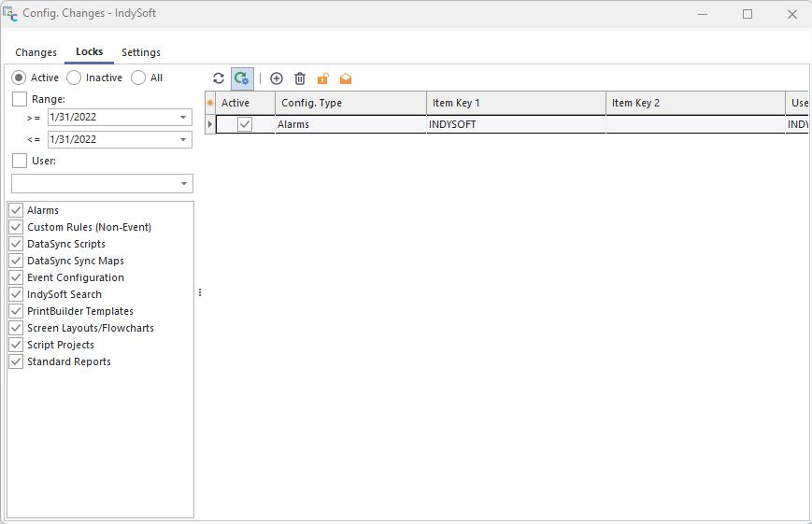Click the Event Configuration label

coord(76,277)
